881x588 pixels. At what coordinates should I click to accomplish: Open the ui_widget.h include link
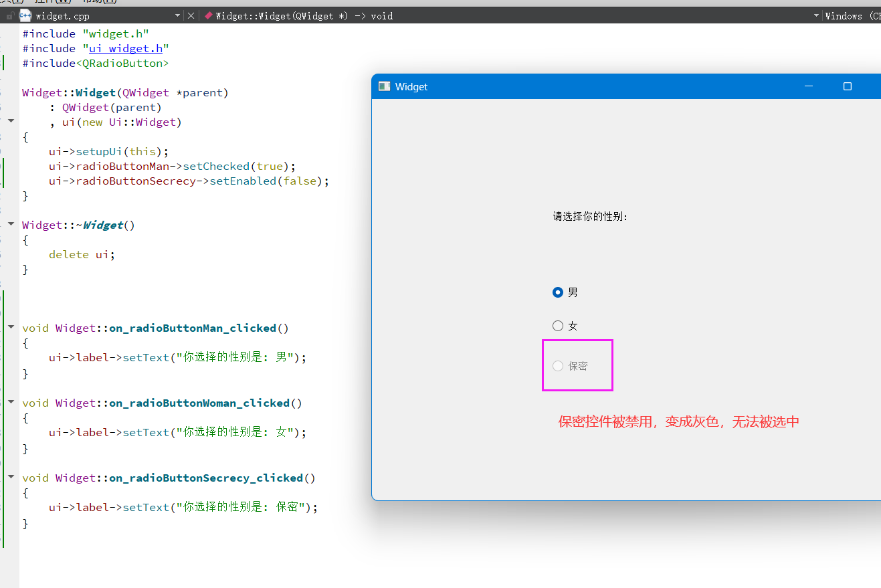(126, 48)
